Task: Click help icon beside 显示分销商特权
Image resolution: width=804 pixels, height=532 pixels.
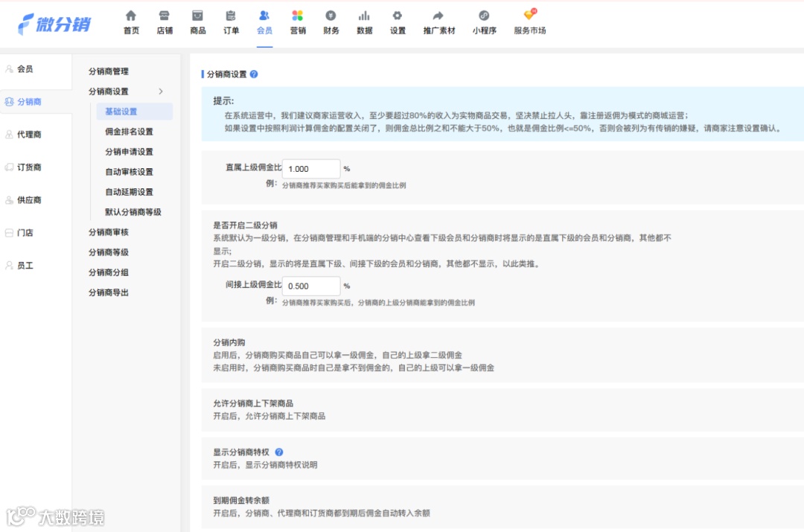Action: click(x=279, y=452)
